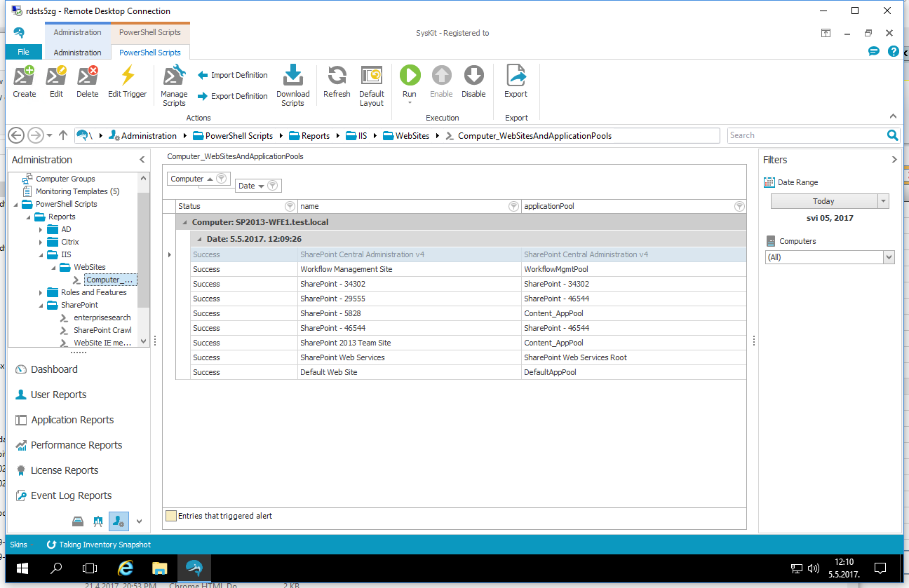Open Edit Trigger lightning icon
The height and width of the screenshot is (588, 909).
(x=128, y=76)
